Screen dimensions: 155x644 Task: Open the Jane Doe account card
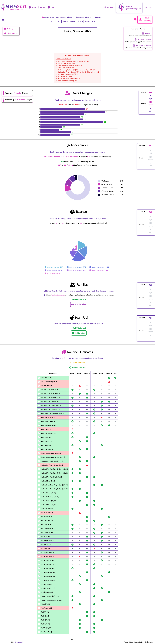coord(129,8)
